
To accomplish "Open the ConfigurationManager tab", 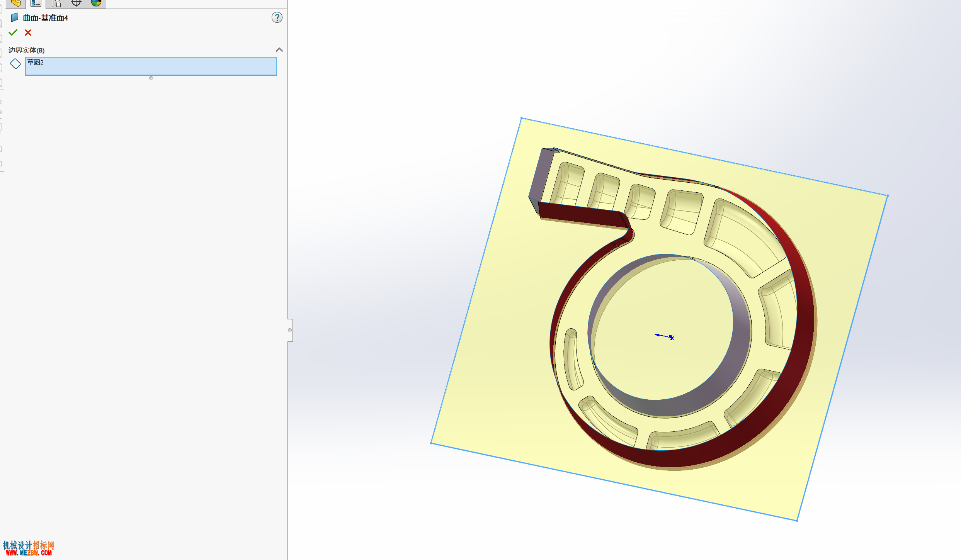I will click(x=56, y=3).
